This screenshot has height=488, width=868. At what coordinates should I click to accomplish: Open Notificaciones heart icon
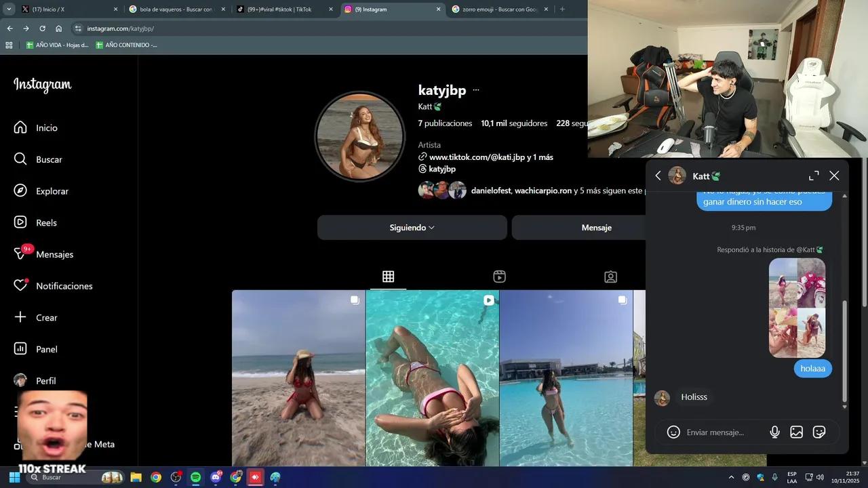[x=20, y=285]
